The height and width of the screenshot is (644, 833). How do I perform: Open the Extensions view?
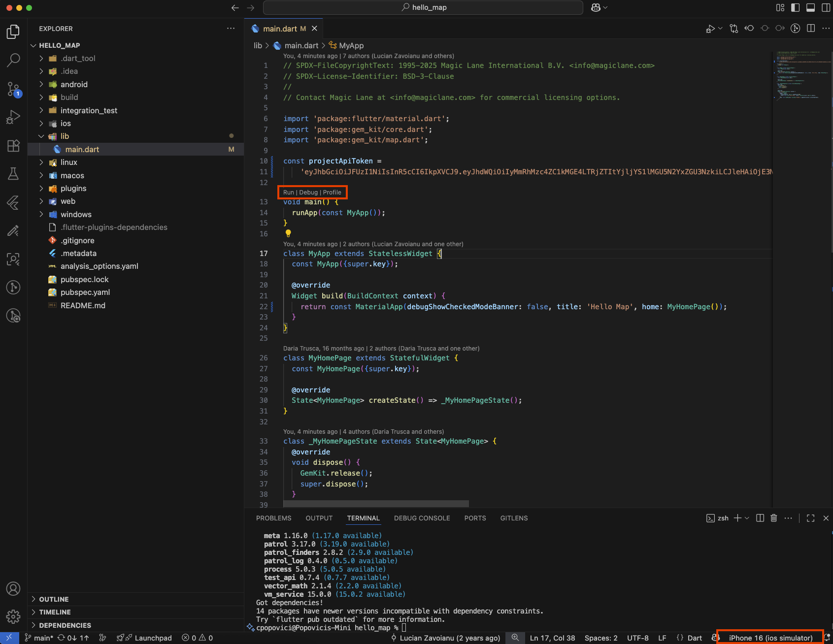click(x=13, y=146)
